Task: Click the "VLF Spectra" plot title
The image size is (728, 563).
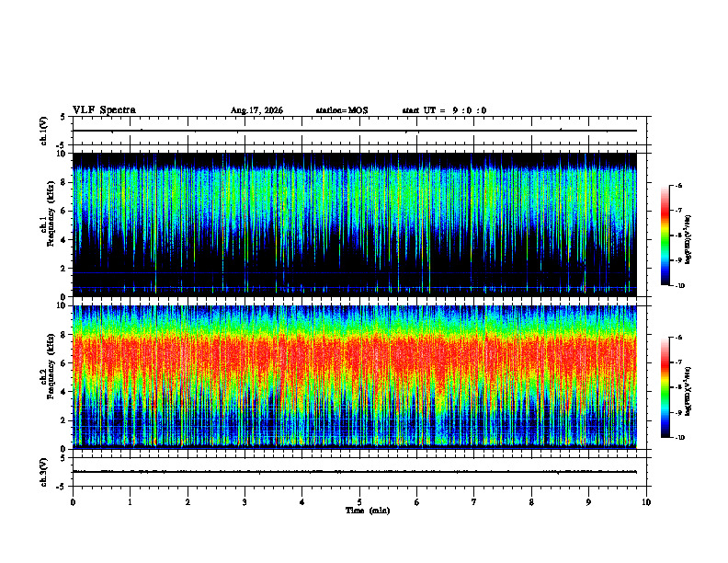Action: tap(104, 110)
